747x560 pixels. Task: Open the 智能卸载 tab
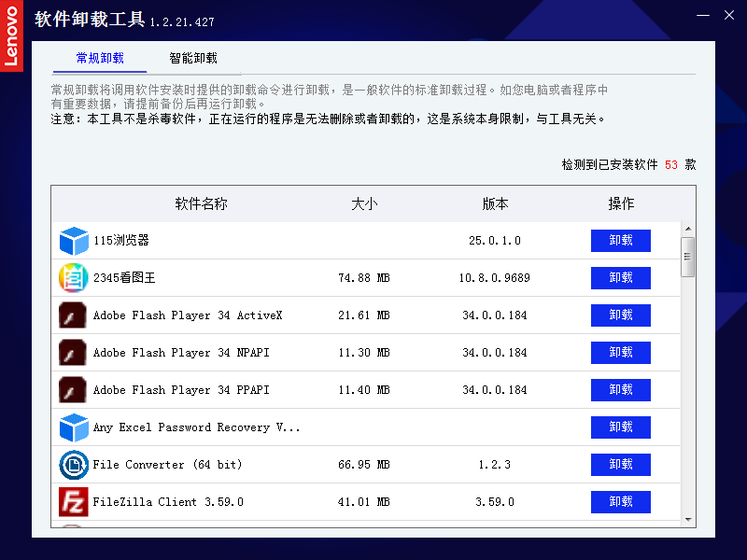(193, 58)
